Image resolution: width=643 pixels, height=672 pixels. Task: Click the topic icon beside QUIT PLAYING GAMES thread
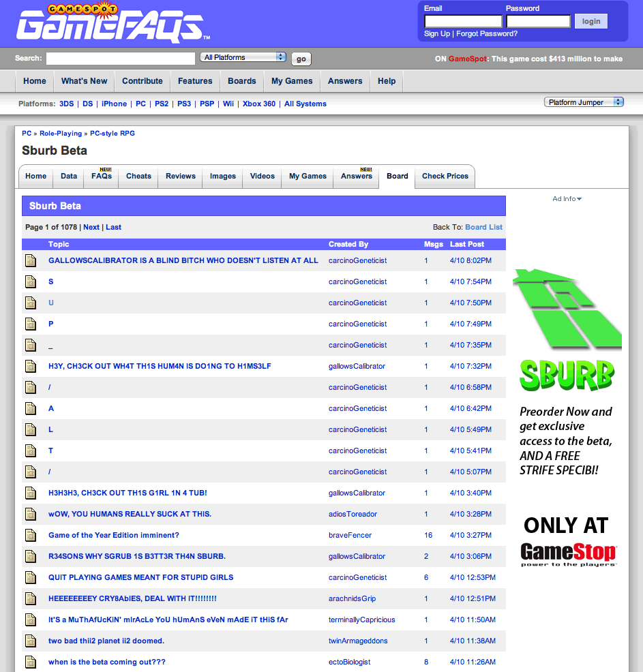click(x=31, y=577)
